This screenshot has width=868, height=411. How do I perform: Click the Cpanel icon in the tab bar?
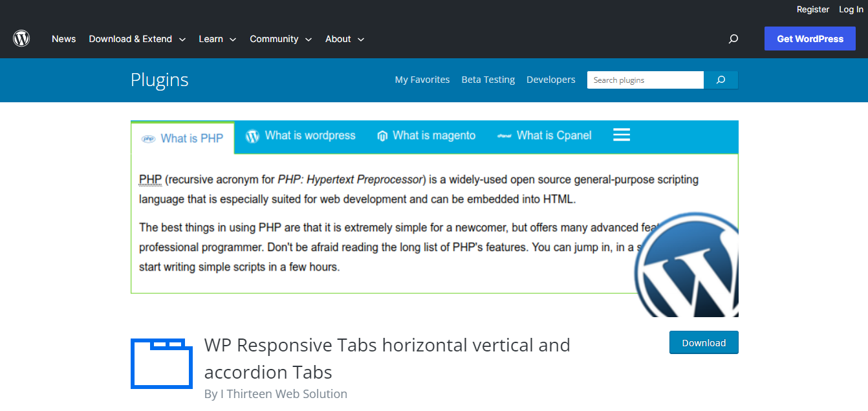coord(503,136)
